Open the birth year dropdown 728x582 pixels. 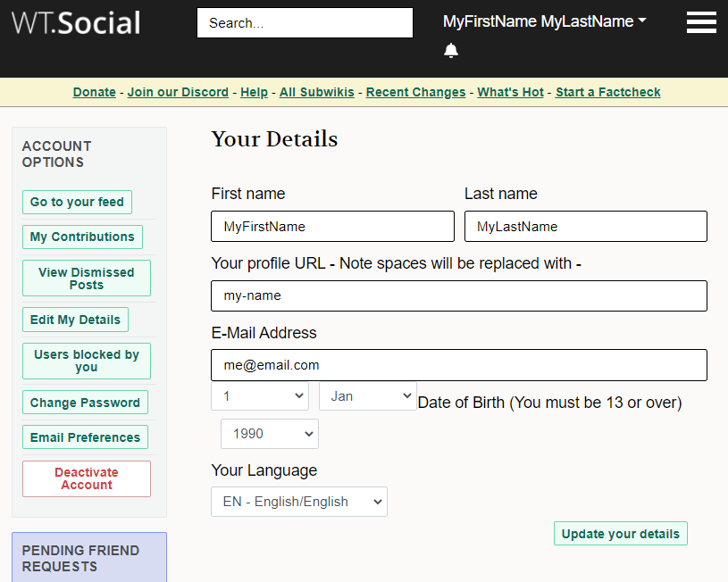point(270,434)
